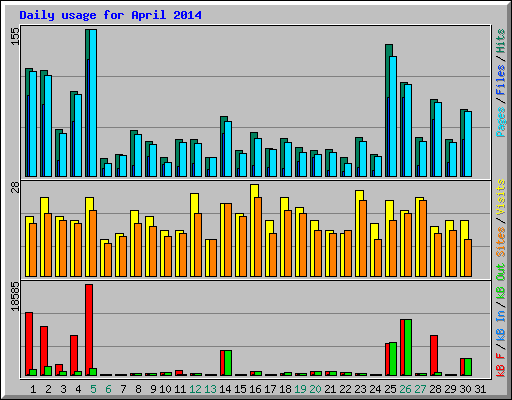
Task: Click the 28 visits axis maximum label
Action: pyautogui.click(x=16, y=187)
